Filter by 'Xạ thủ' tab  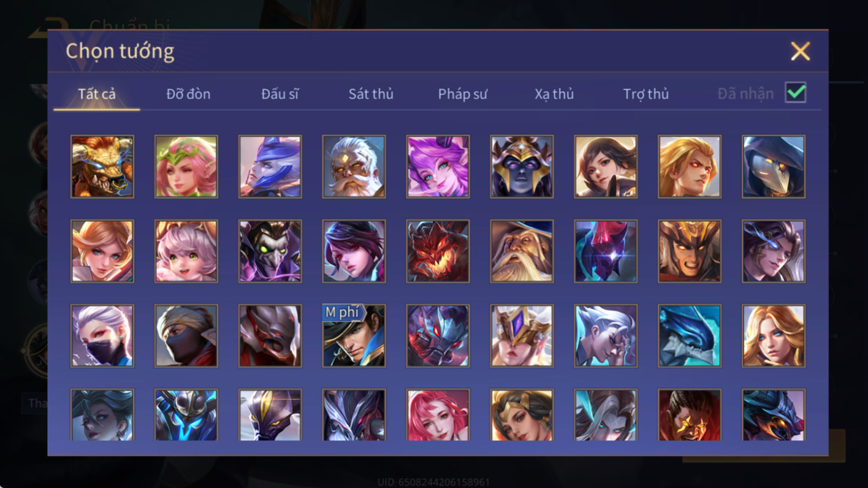554,94
